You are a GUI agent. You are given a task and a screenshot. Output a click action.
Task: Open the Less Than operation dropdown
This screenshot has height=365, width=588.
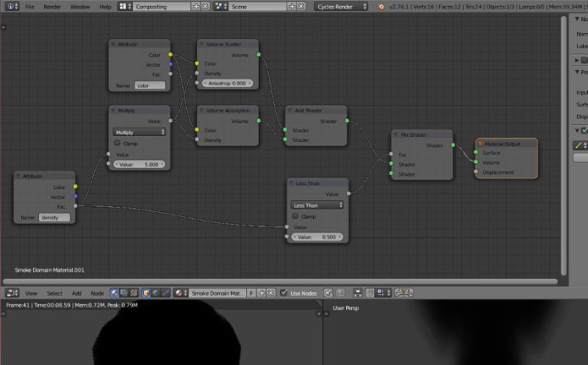pos(318,205)
